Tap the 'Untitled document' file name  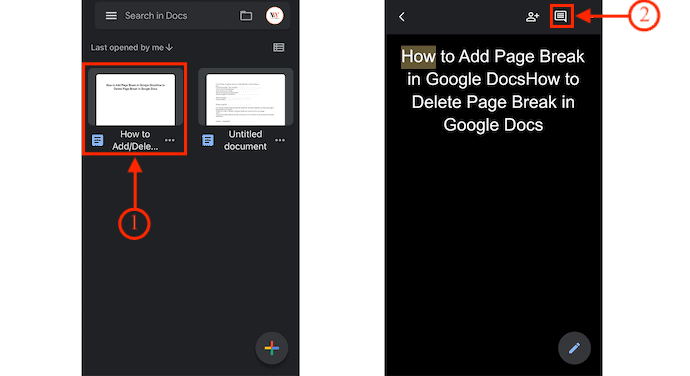pyautogui.click(x=245, y=140)
